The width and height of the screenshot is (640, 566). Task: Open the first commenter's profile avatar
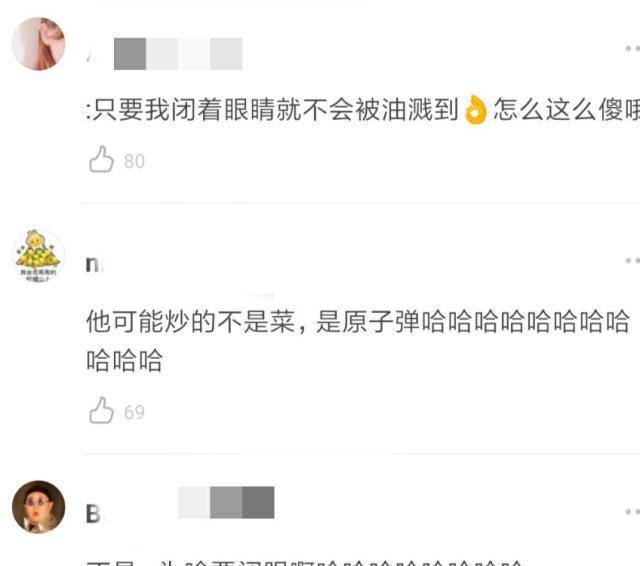click(38, 44)
